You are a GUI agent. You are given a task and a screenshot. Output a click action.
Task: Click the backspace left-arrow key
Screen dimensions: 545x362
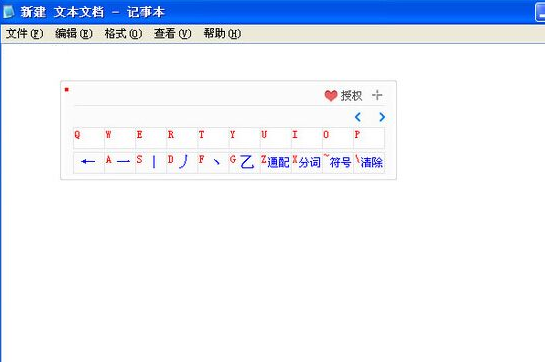pos(89,162)
